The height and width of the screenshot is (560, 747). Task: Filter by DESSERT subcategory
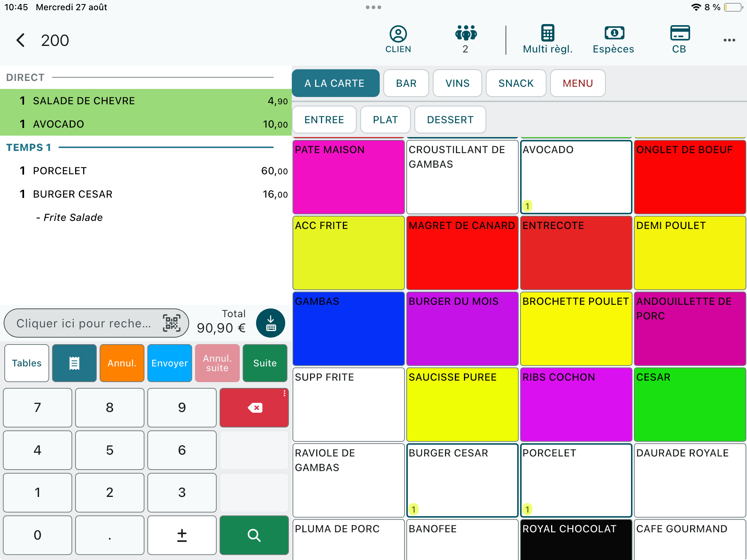(450, 120)
